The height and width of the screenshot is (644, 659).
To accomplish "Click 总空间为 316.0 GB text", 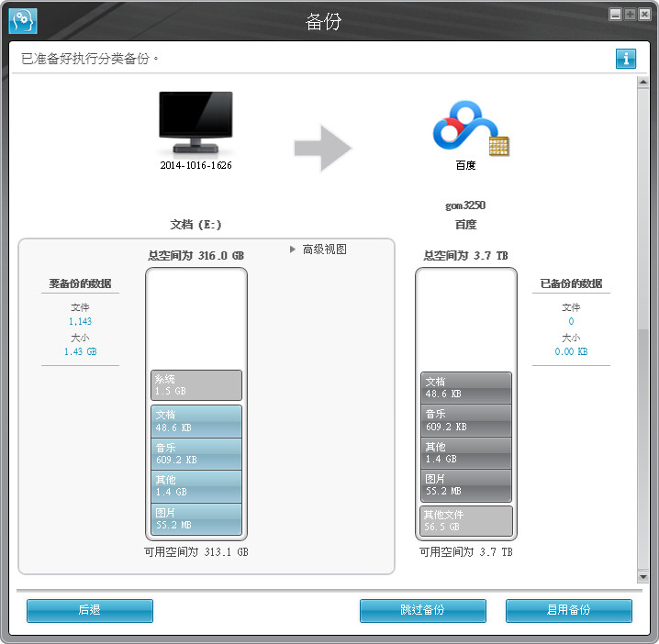I will pos(195,255).
